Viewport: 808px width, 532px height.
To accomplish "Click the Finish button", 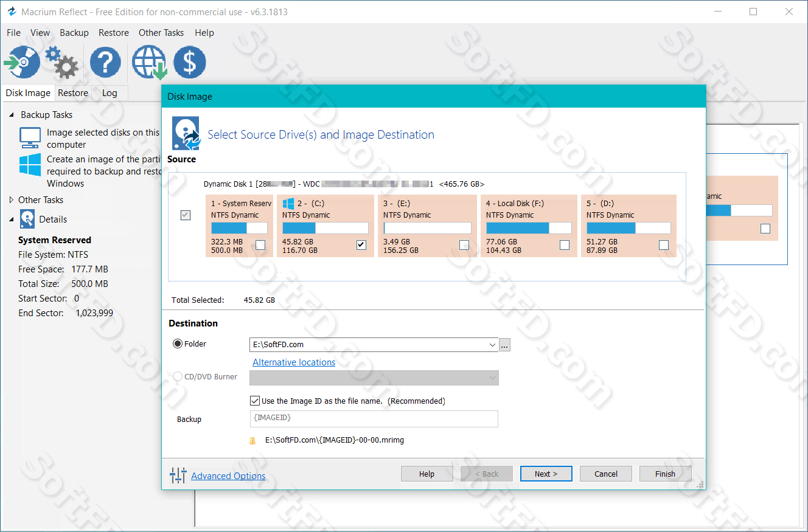I will pos(665,474).
